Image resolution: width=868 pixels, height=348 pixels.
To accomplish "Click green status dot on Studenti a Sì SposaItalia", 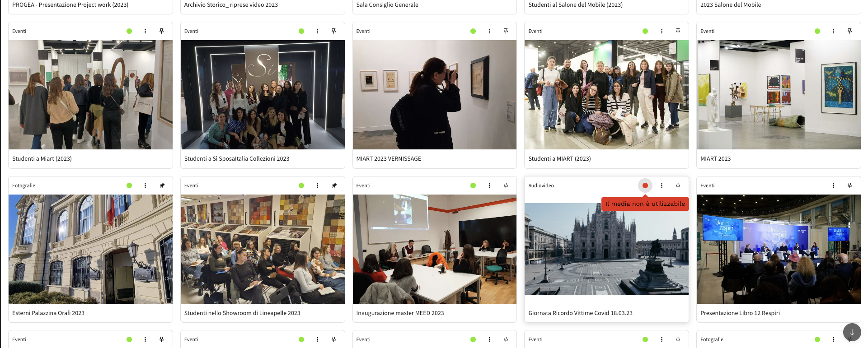I will [301, 31].
